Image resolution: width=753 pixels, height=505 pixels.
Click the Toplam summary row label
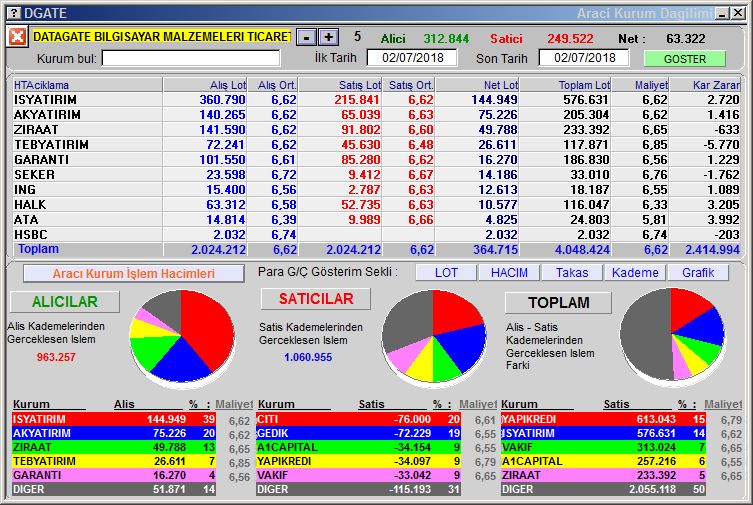point(38,249)
